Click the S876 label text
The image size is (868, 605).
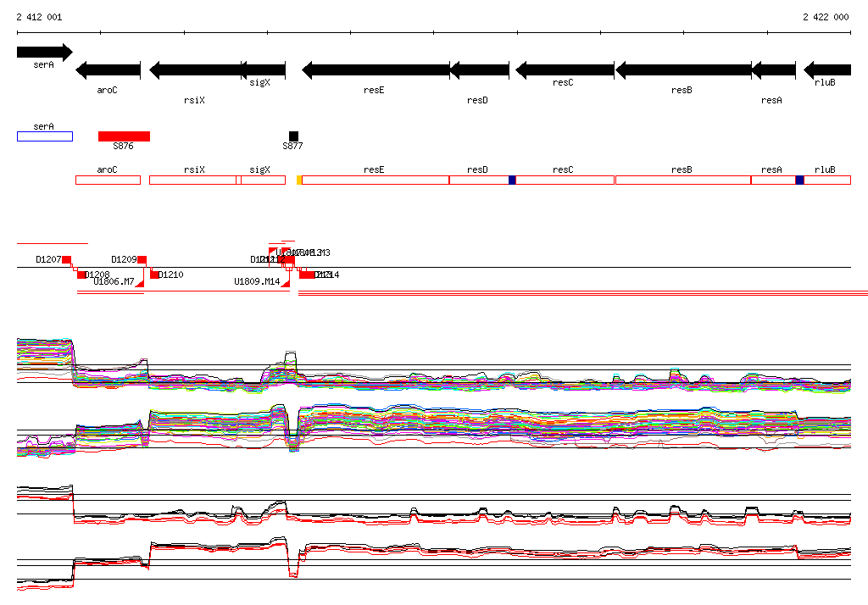click(x=123, y=146)
